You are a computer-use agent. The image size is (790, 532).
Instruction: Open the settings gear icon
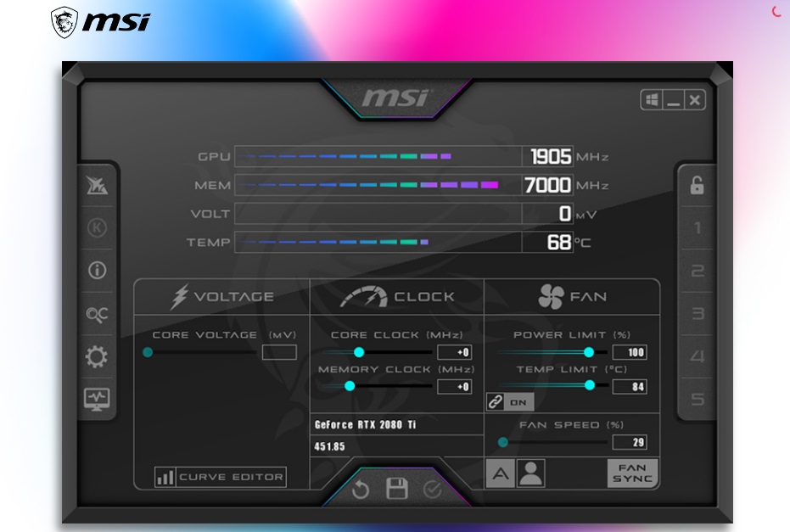98,357
